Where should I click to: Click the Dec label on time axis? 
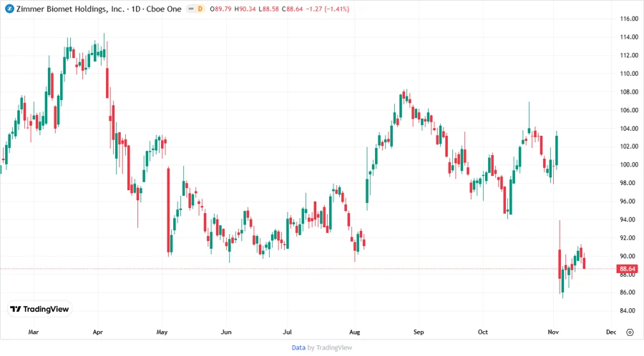coord(611,332)
